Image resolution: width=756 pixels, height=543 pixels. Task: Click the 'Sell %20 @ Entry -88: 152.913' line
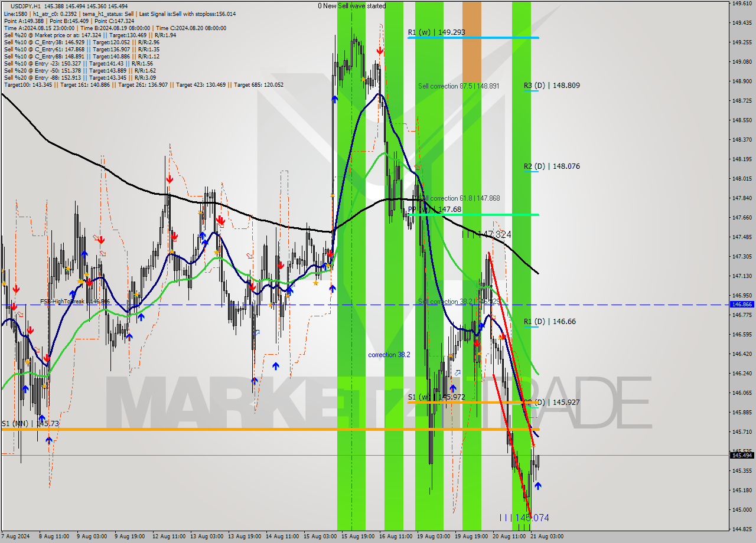coord(80,78)
